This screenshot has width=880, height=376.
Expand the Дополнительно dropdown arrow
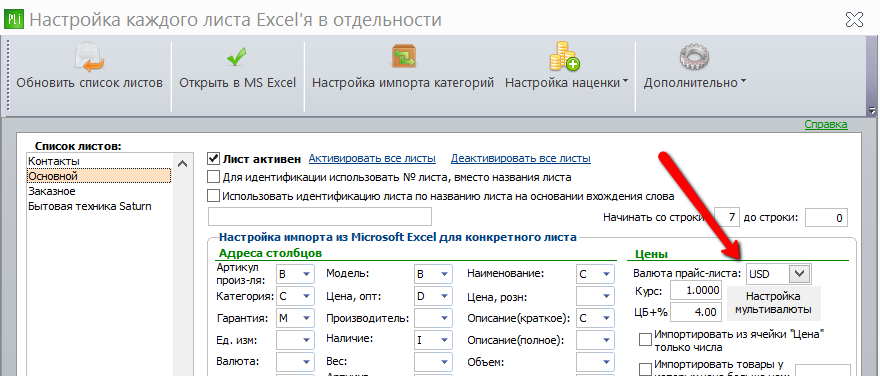[743, 82]
